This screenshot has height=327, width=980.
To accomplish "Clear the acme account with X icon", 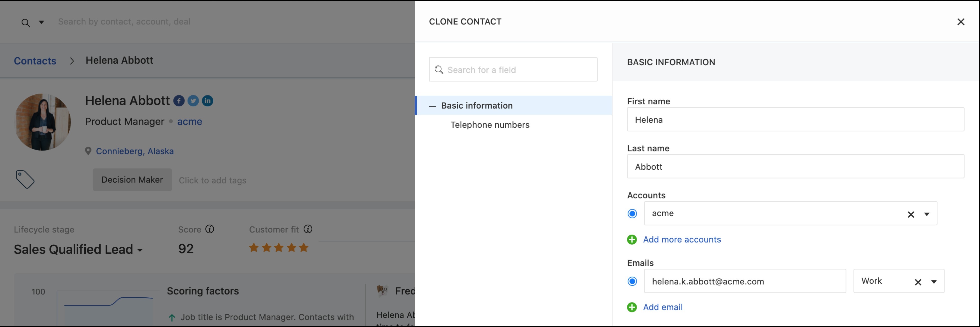I will tap(911, 214).
